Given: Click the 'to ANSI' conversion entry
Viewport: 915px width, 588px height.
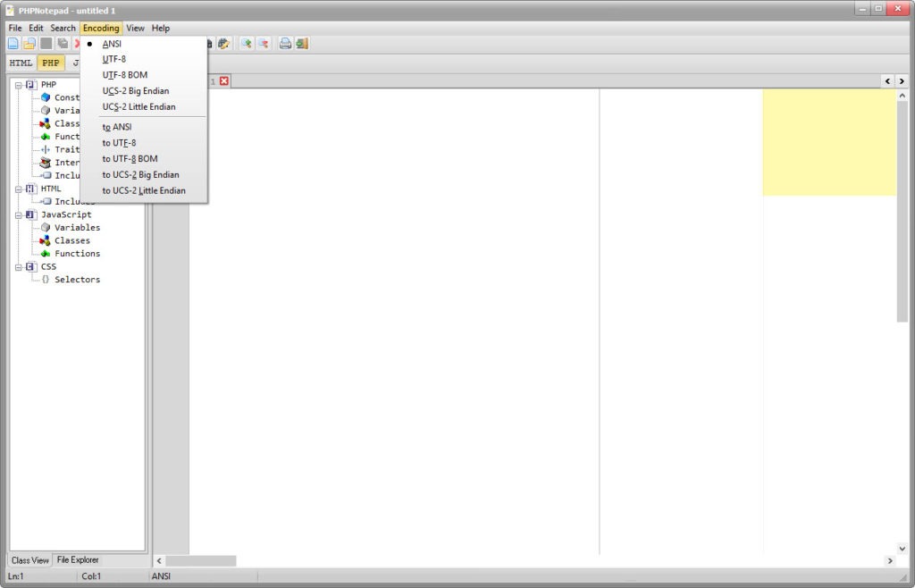Looking at the screenshot, I should click(x=144, y=127).
